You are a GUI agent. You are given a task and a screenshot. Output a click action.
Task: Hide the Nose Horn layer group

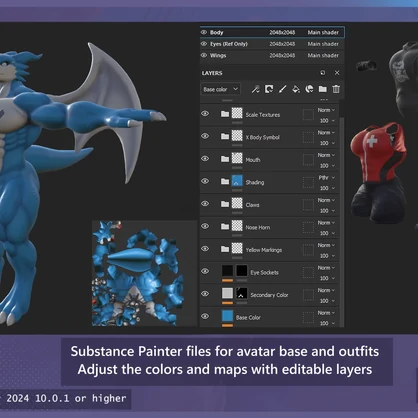pos(205,226)
